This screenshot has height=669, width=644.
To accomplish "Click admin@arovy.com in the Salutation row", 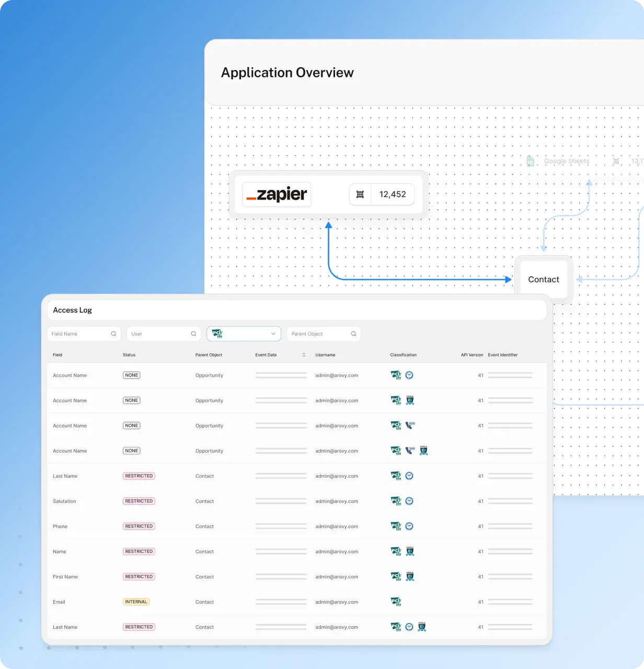I will pyautogui.click(x=337, y=502).
